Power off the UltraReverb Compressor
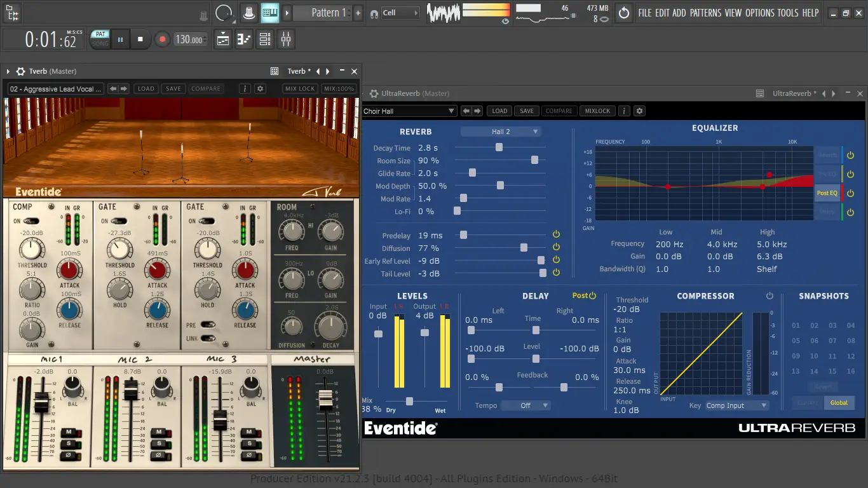Image resolution: width=868 pixels, height=488 pixels. 770,295
